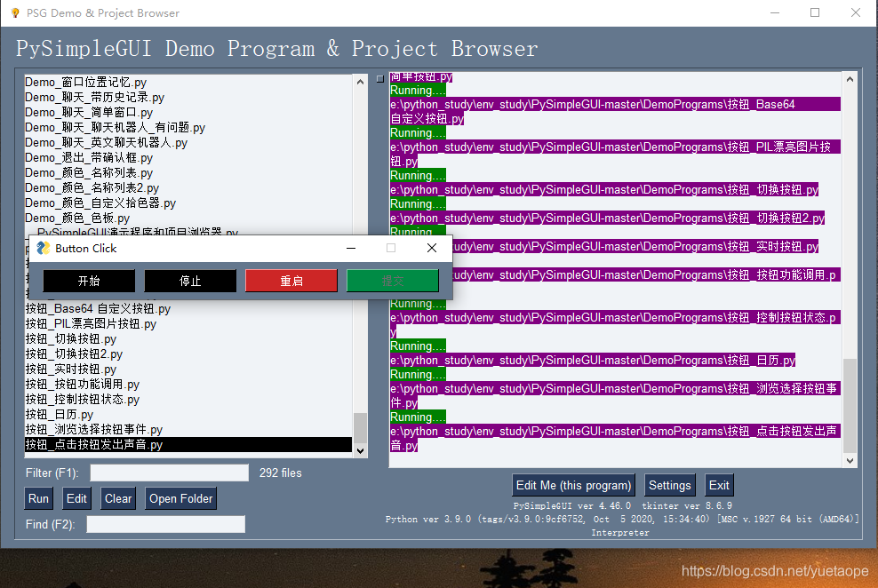Click the '292 files' count label

point(281,473)
